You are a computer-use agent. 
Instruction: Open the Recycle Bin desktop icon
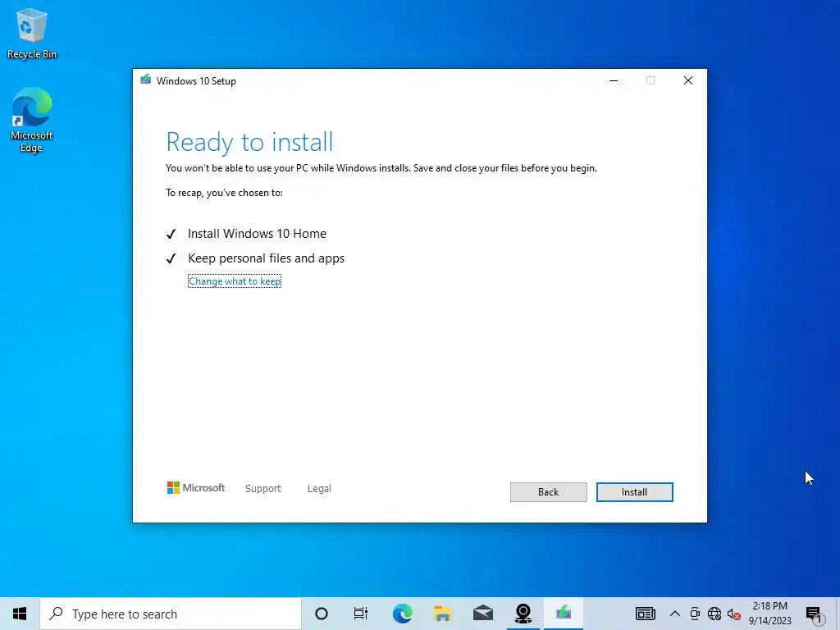[x=32, y=33]
